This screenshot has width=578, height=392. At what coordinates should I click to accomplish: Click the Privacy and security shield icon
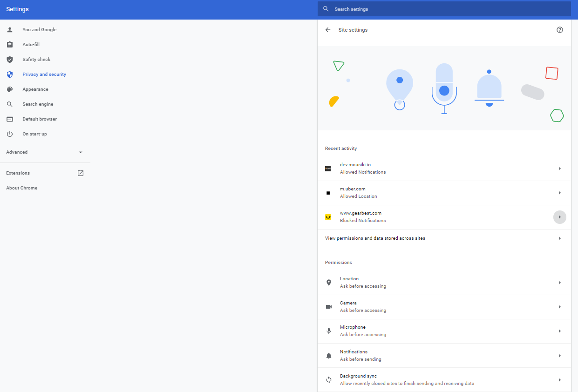10,74
